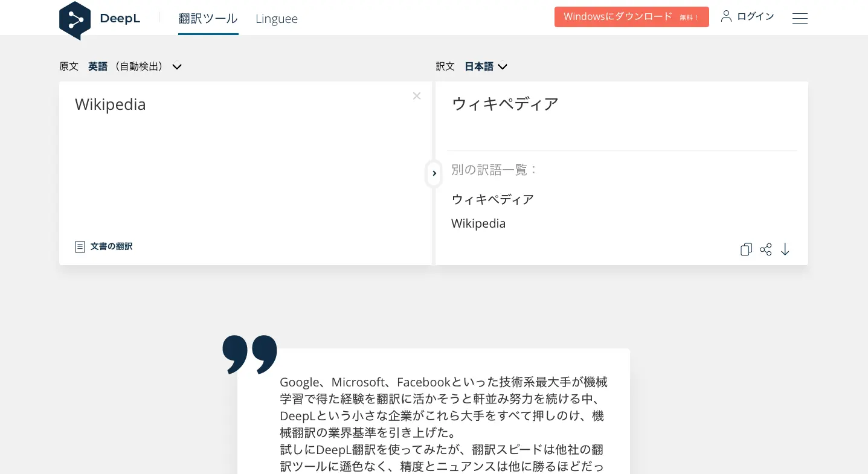Screen dimensions: 868x474
Task: Click the swap languages arrow button
Action: [434, 173]
